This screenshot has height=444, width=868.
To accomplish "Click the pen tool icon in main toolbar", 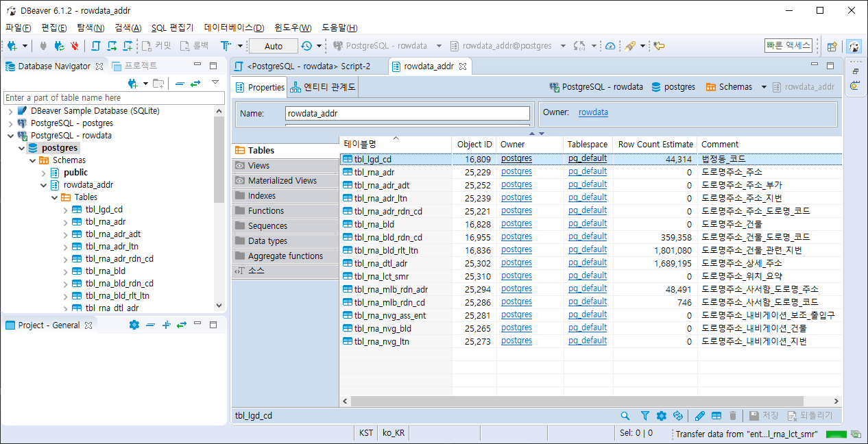I will pyautogui.click(x=630, y=46).
